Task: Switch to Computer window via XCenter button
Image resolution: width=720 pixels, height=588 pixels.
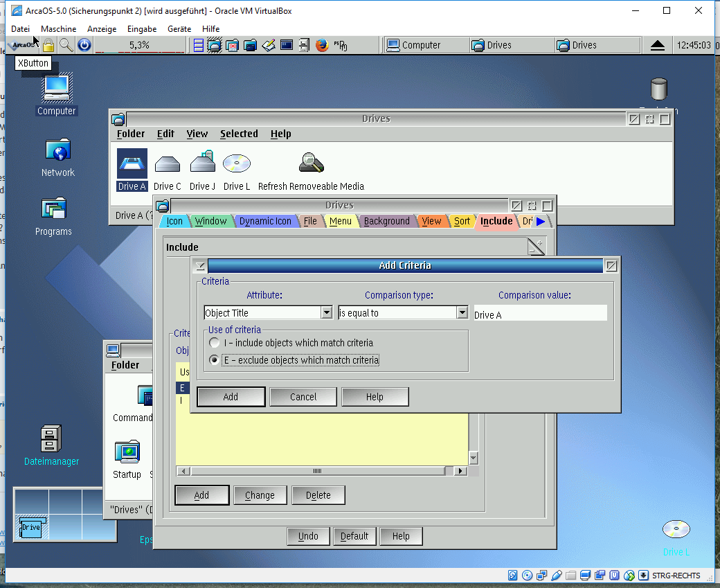Action: click(x=426, y=45)
